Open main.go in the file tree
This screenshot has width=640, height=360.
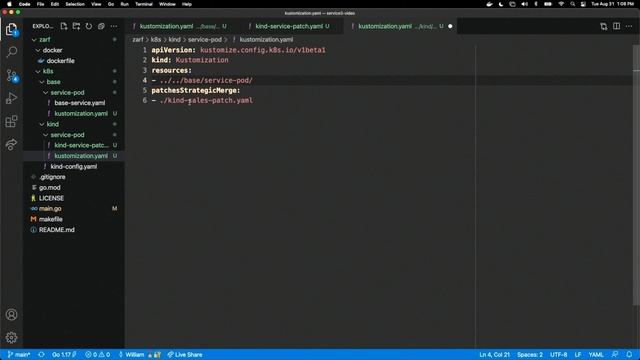pos(50,209)
